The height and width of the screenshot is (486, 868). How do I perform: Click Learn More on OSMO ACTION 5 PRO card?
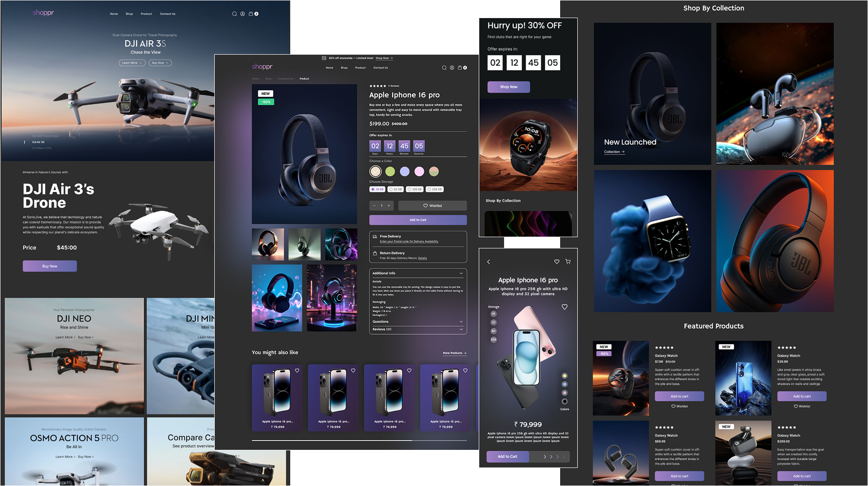(x=65, y=457)
